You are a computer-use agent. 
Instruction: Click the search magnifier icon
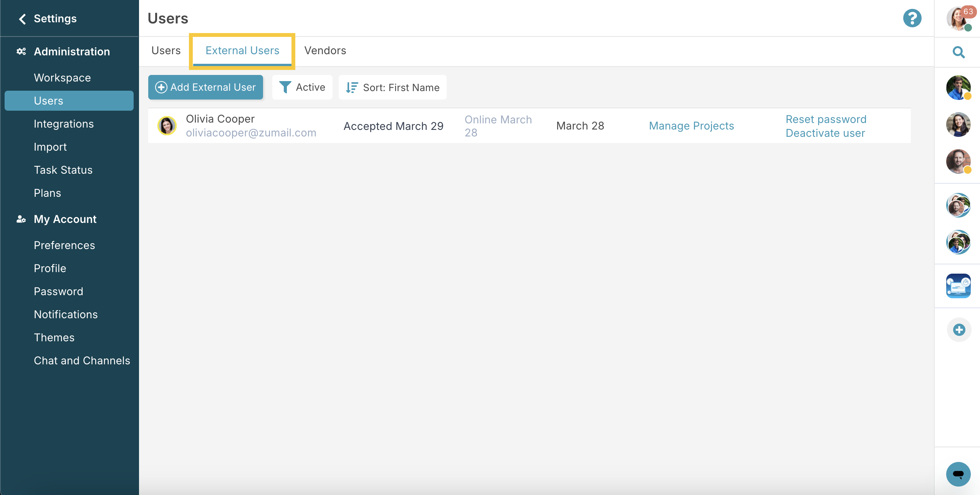pyautogui.click(x=958, y=52)
